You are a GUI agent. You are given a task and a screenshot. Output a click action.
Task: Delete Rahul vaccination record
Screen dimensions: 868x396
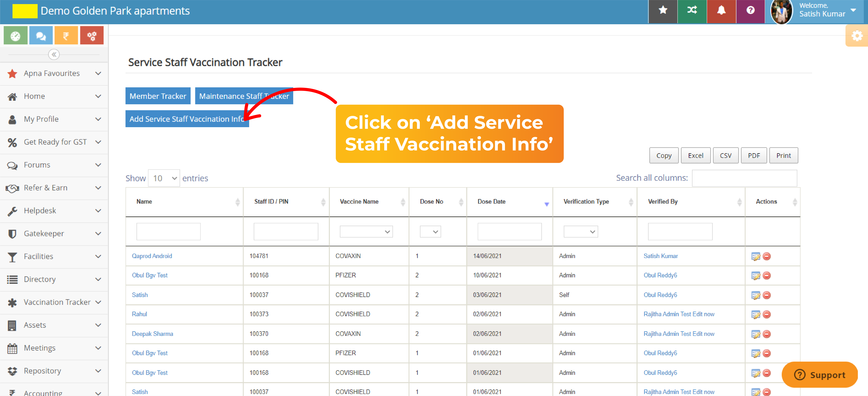coord(767,314)
